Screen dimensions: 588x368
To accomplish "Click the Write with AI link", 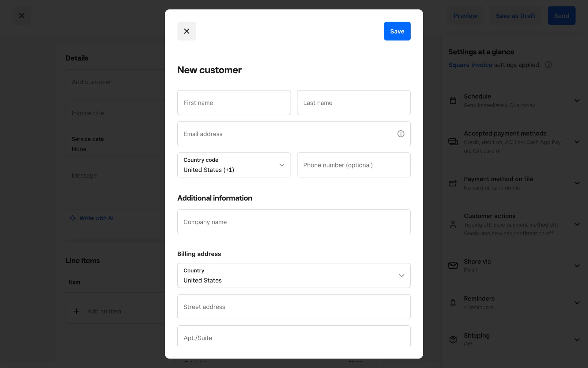I will (x=96, y=218).
